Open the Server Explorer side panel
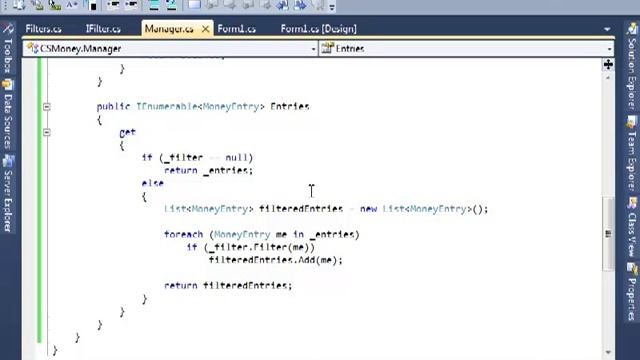This screenshot has height=360, width=640. (x=7, y=194)
